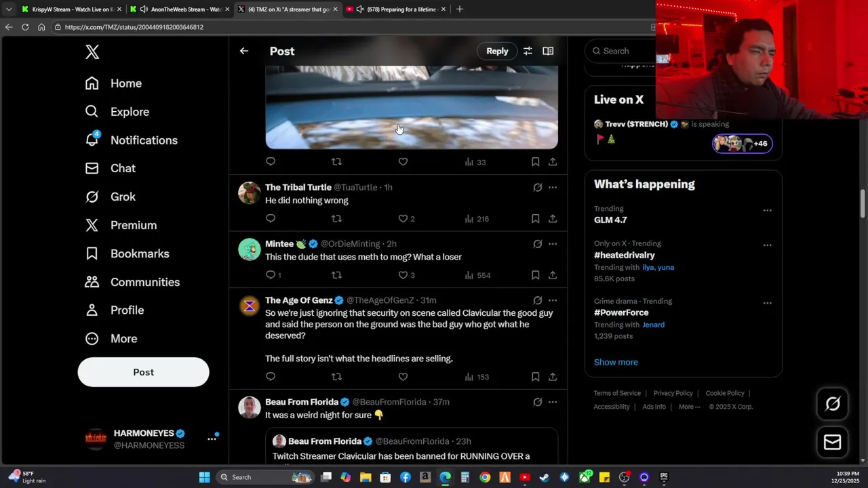Reload the page in browser
This screenshot has width=868, height=488.
coord(25,27)
